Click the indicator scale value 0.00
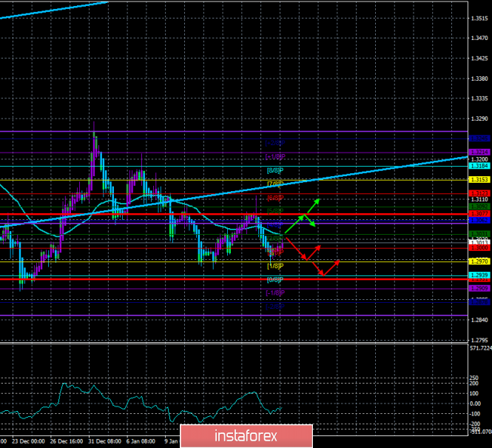The width and height of the screenshot is (492, 448). tap(476, 404)
